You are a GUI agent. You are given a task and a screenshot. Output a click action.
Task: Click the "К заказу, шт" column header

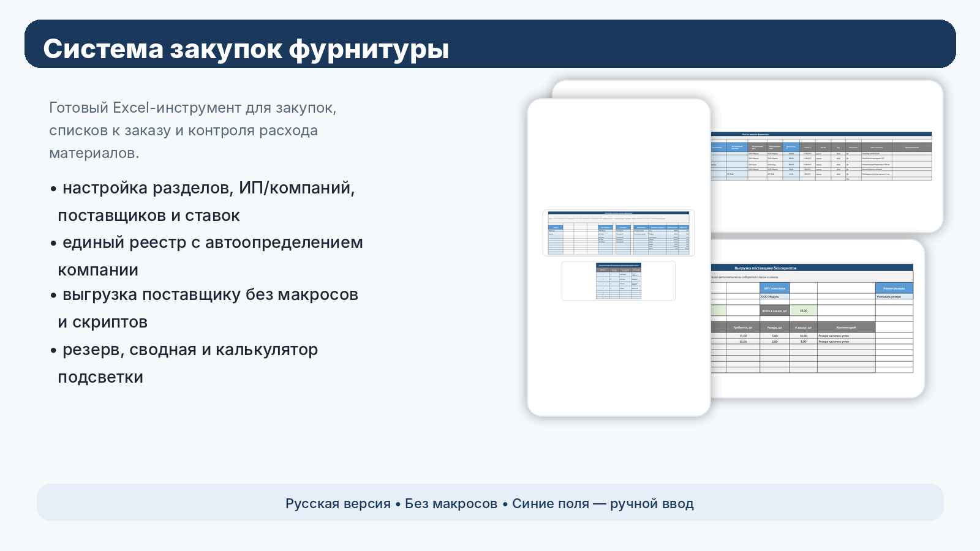pos(804,328)
